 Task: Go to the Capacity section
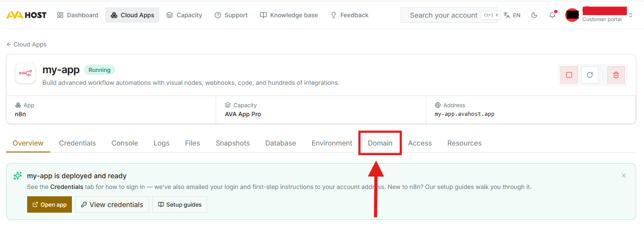184,15
